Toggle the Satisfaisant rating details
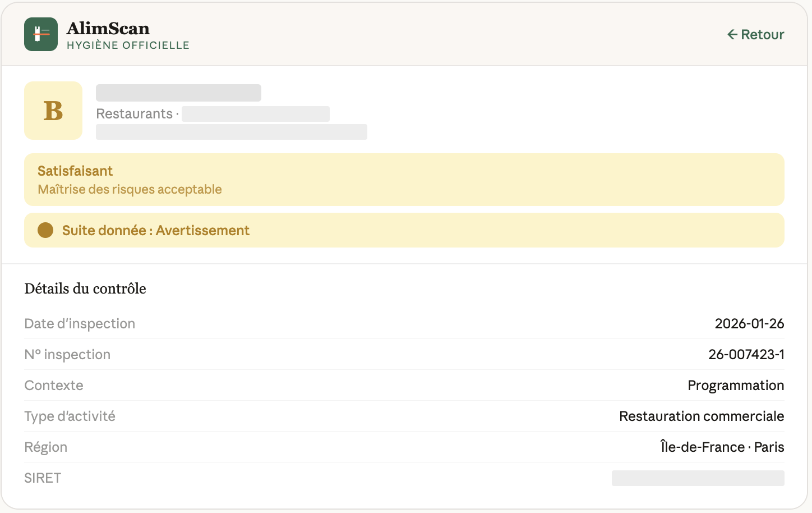 click(404, 180)
